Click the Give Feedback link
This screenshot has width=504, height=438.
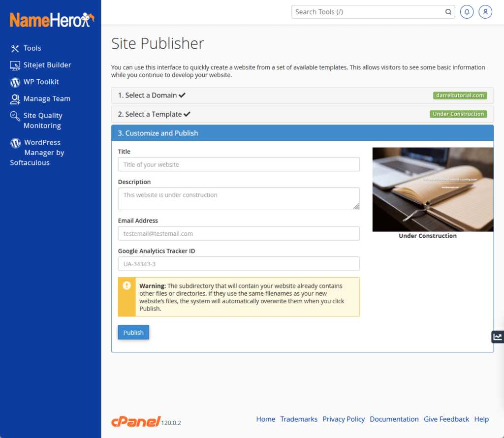tap(446, 419)
